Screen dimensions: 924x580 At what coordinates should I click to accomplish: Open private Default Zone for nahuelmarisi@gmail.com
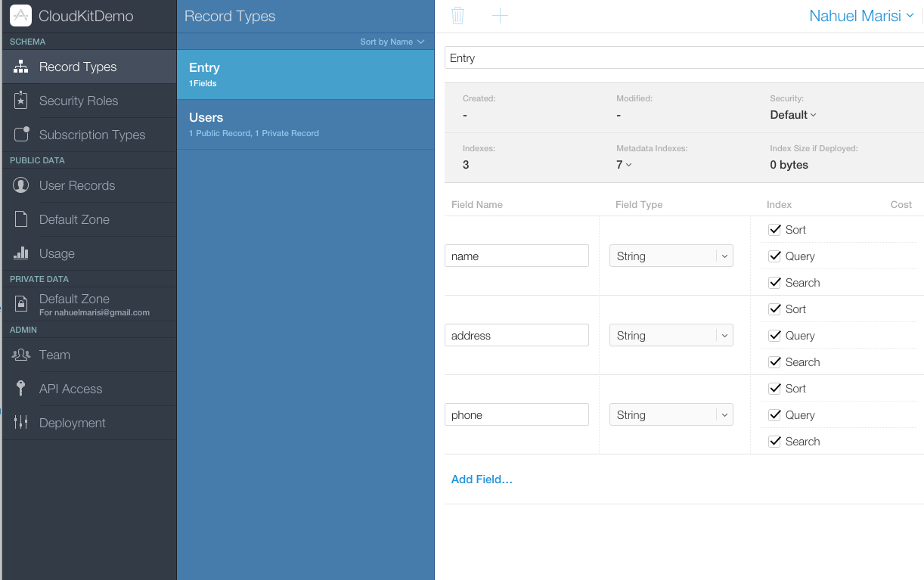[88, 304]
